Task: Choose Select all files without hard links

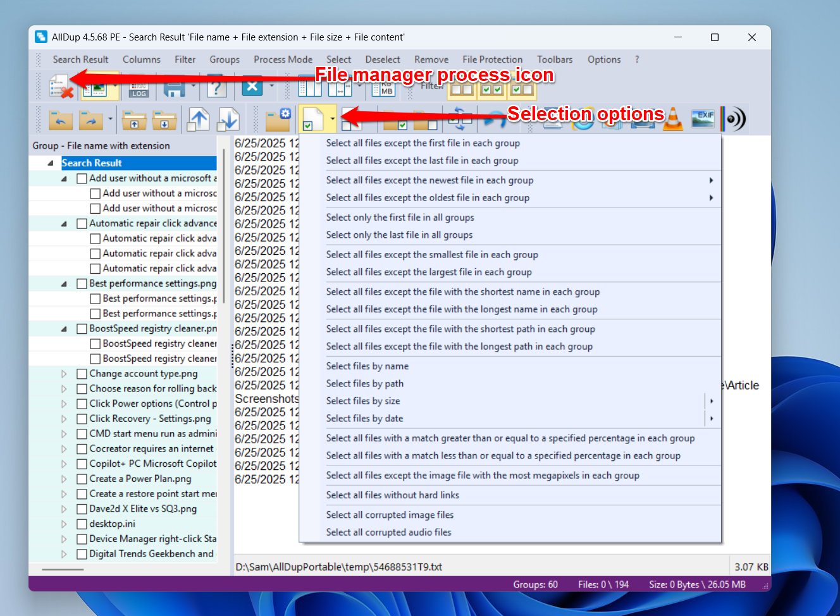Action: tap(392, 495)
